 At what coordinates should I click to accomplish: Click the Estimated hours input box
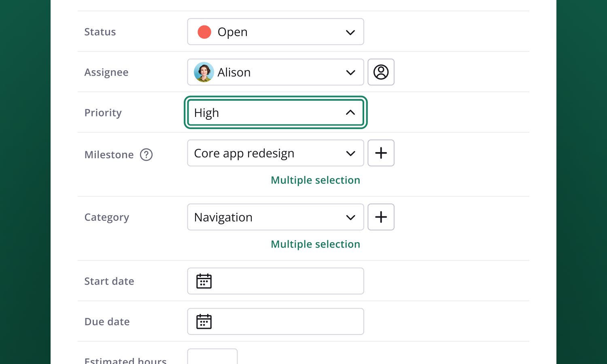tap(212, 357)
